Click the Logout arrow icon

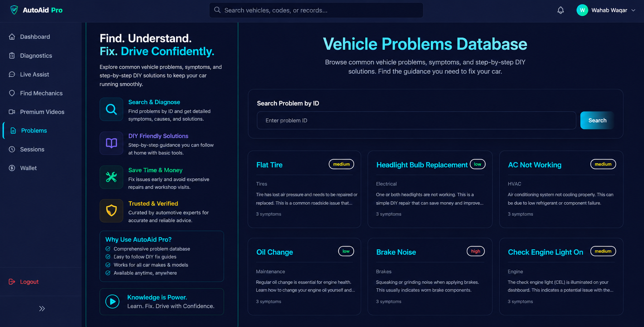[x=12, y=282]
